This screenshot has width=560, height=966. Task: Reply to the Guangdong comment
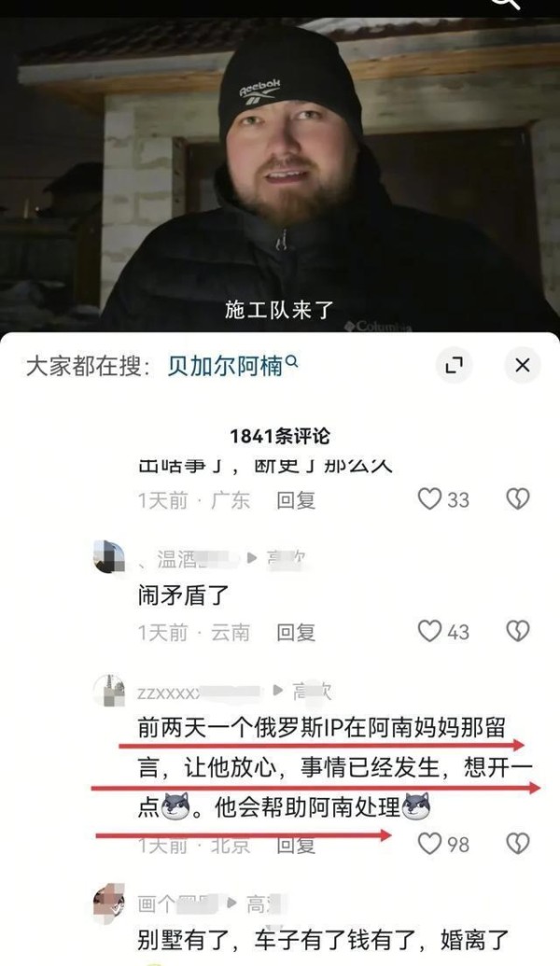(296, 499)
